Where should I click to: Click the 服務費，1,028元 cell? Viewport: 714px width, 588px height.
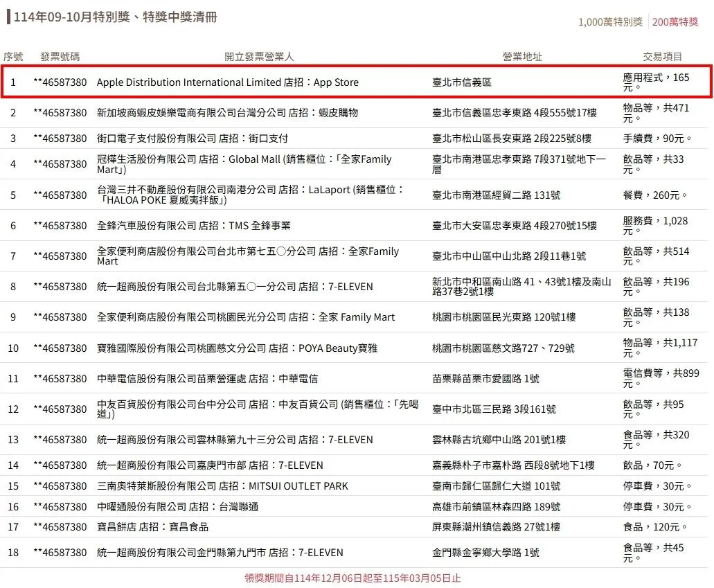pos(655,226)
